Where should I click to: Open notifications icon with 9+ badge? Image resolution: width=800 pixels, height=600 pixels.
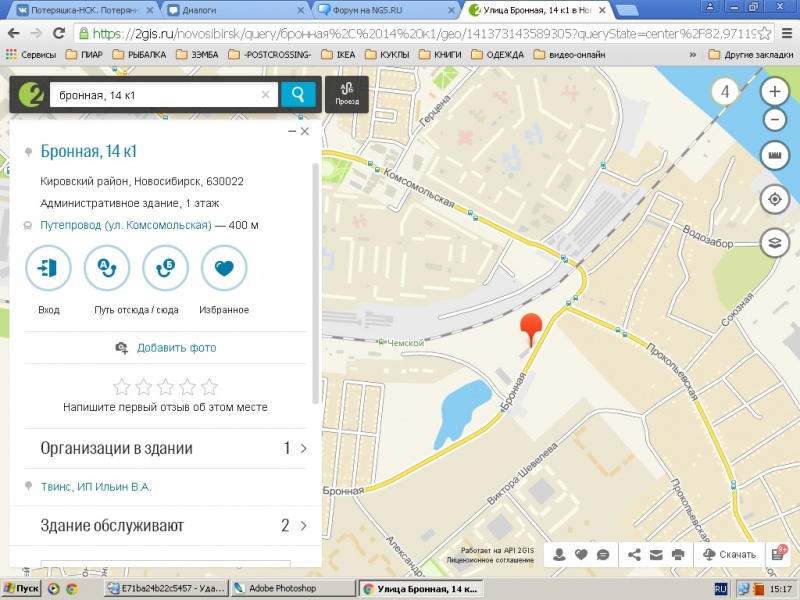779,554
